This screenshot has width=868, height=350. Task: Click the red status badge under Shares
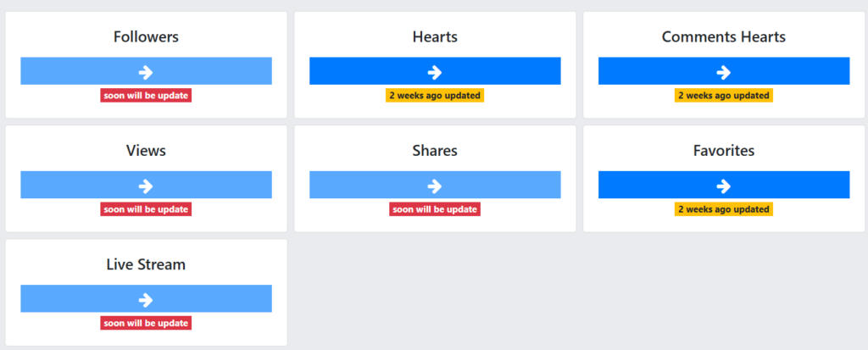(x=435, y=209)
